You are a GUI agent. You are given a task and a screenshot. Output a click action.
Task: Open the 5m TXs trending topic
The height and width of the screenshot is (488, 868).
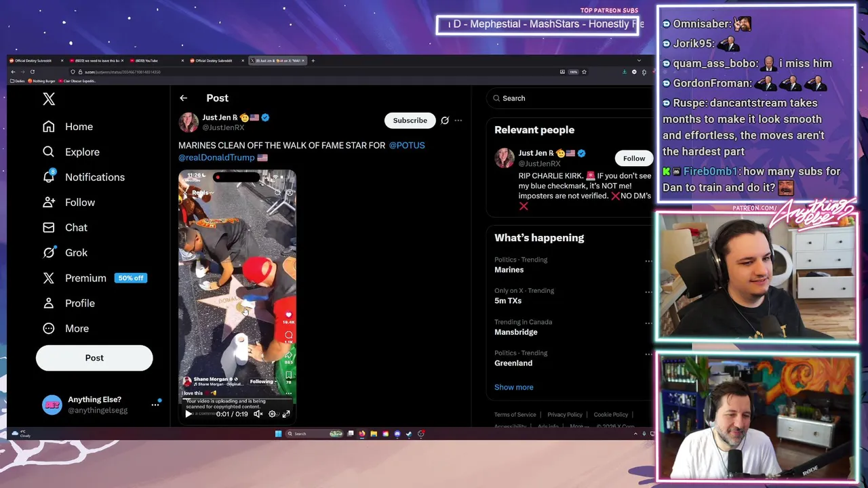508,301
